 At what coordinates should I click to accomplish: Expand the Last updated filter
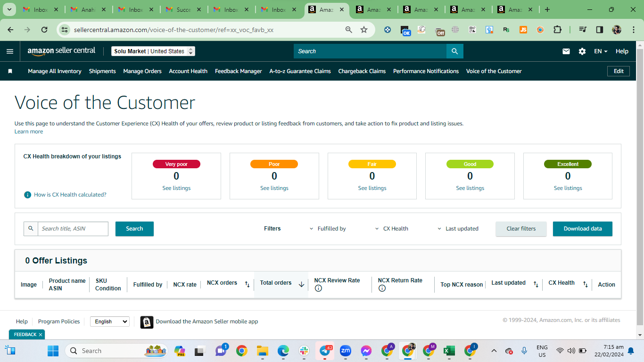pos(458,229)
